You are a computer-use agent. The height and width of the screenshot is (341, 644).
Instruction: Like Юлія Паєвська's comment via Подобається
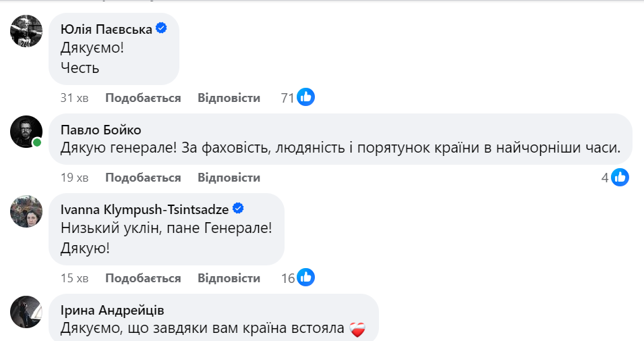[x=143, y=98]
